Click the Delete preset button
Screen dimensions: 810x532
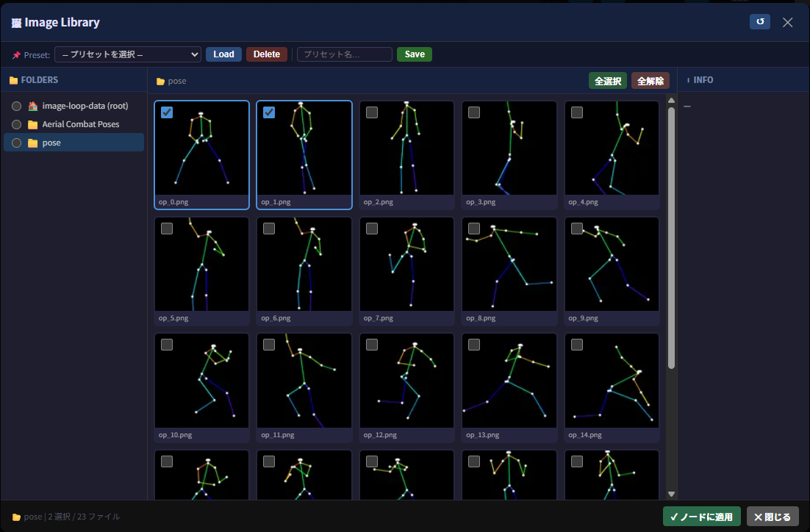coord(267,54)
